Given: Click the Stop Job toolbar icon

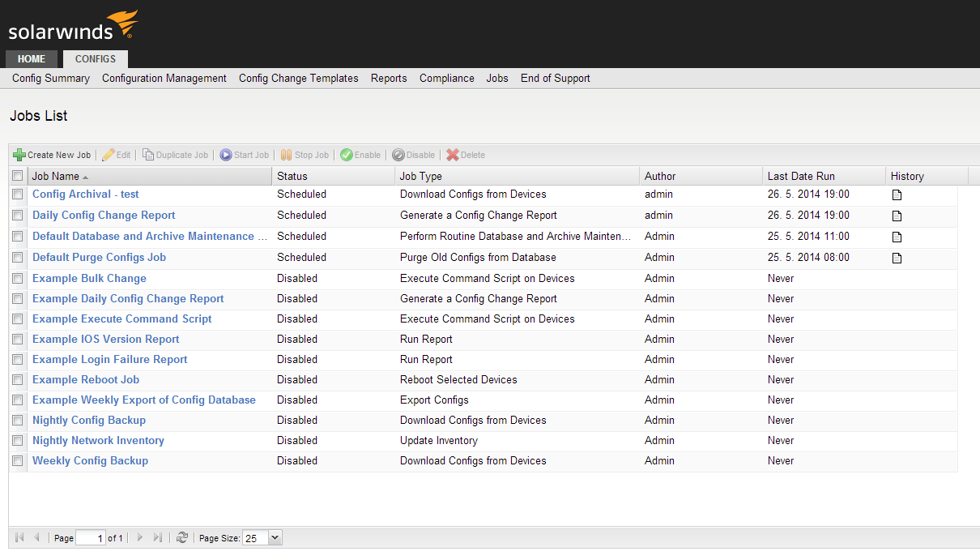Looking at the screenshot, I should [286, 155].
